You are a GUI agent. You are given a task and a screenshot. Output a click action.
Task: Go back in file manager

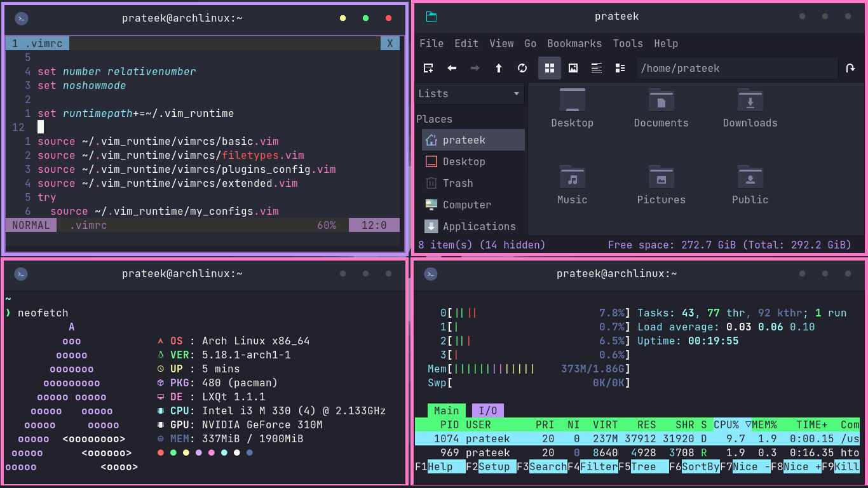pyautogui.click(x=452, y=68)
